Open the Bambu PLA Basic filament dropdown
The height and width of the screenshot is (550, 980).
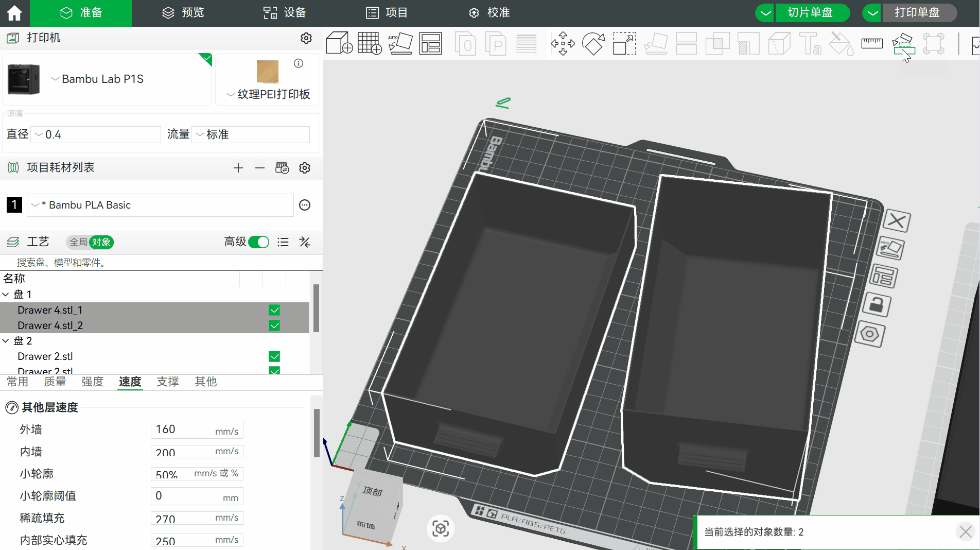pyautogui.click(x=160, y=205)
